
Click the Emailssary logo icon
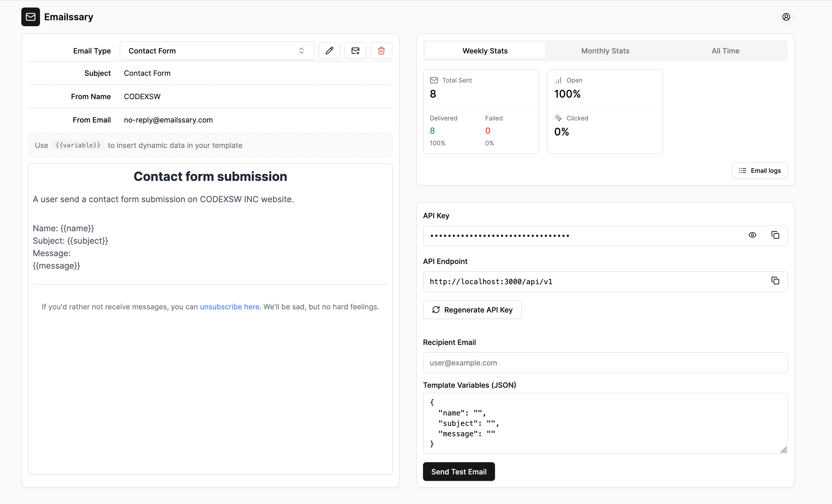30,17
